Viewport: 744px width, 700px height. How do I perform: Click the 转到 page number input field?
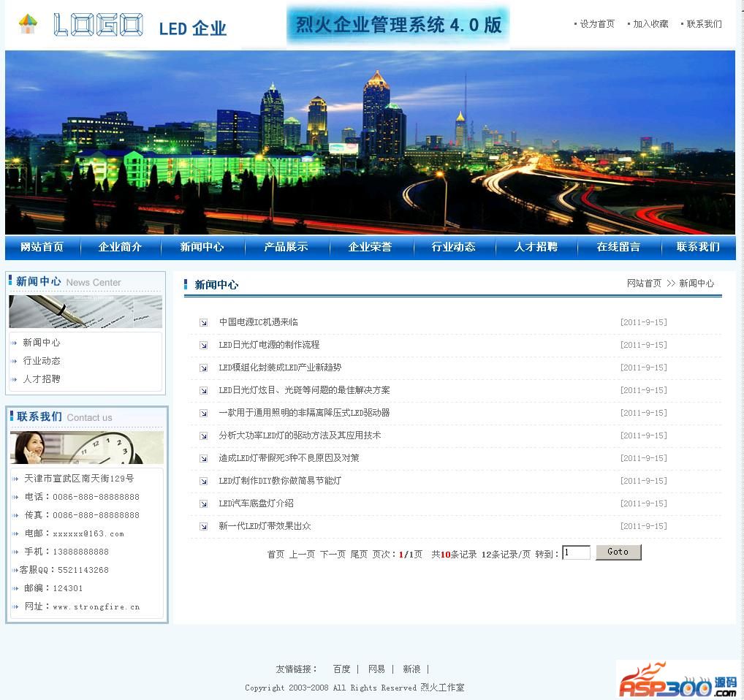576,552
